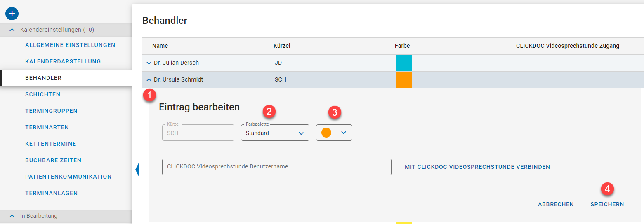This screenshot has width=644, height=224.
Task: Collapse Dr. Ursula Schmidt entry
Action: 149,79
